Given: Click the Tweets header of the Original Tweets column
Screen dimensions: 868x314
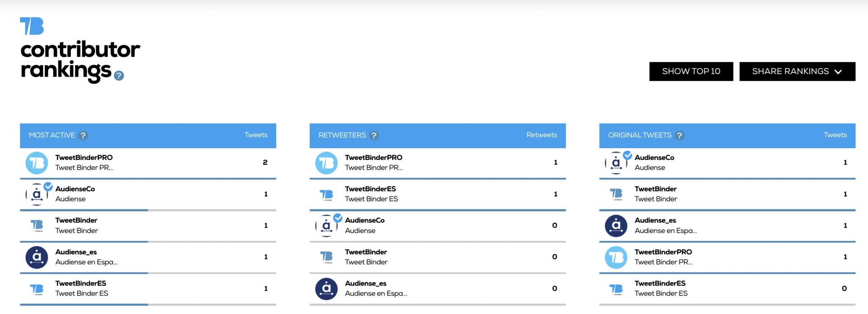Looking at the screenshot, I should pos(835,135).
